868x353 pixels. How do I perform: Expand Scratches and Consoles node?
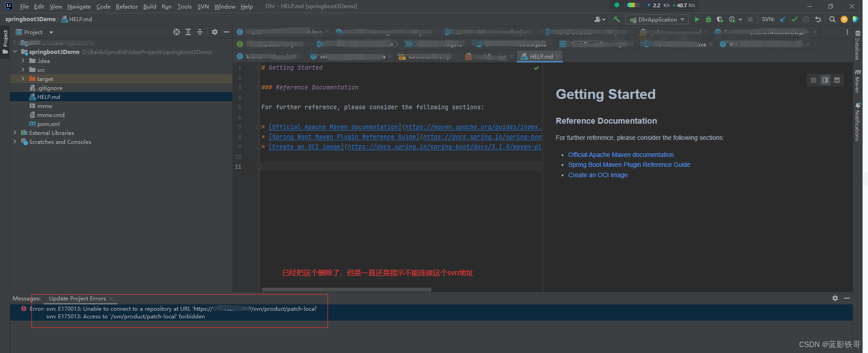tap(15, 142)
